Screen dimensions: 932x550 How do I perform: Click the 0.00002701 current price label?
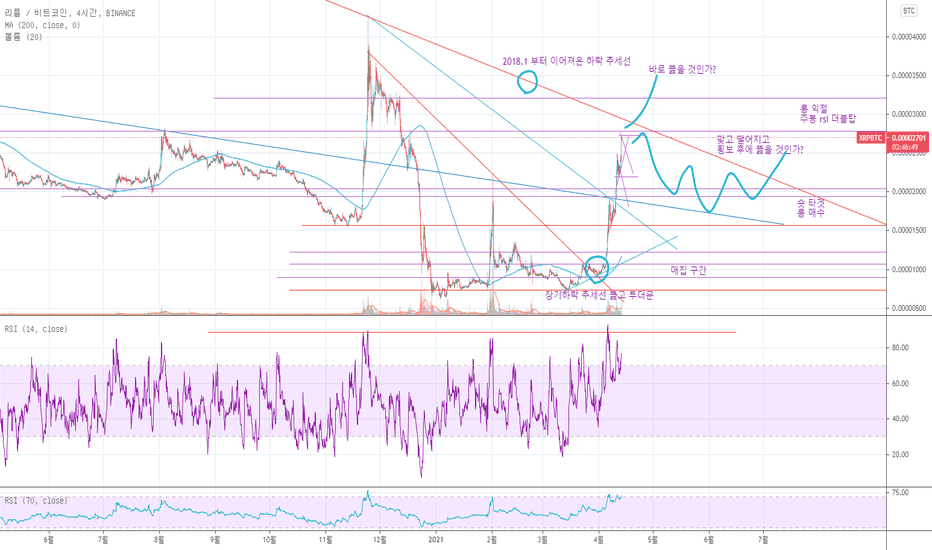909,138
